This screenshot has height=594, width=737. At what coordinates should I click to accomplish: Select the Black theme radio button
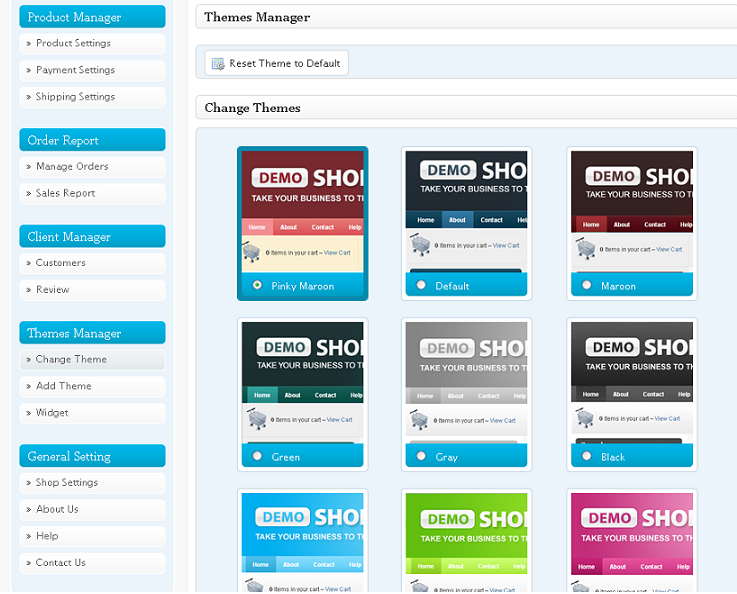point(586,456)
